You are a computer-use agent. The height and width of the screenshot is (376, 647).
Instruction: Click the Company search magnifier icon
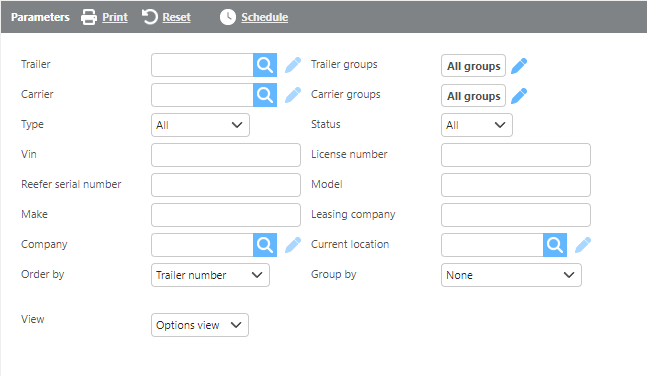265,245
